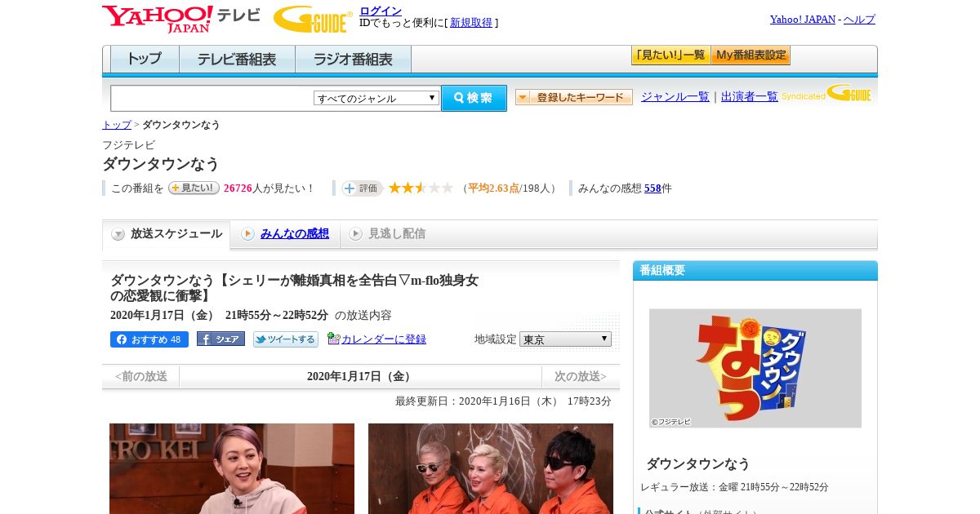Image resolution: width=980 pixels, height=514 pixels.
Task: Click the ダウンタウンなう program logo image
Action: click(755, 368)
